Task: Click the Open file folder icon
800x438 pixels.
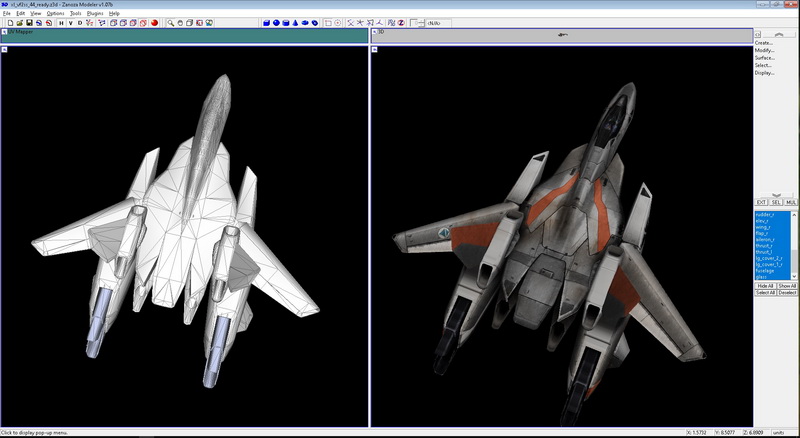Action: (x=19, y=23)
